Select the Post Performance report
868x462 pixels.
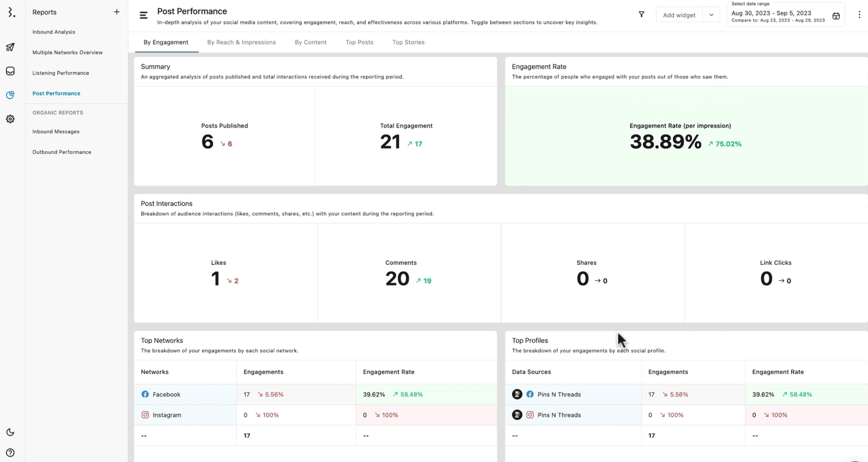pos(56,93)
